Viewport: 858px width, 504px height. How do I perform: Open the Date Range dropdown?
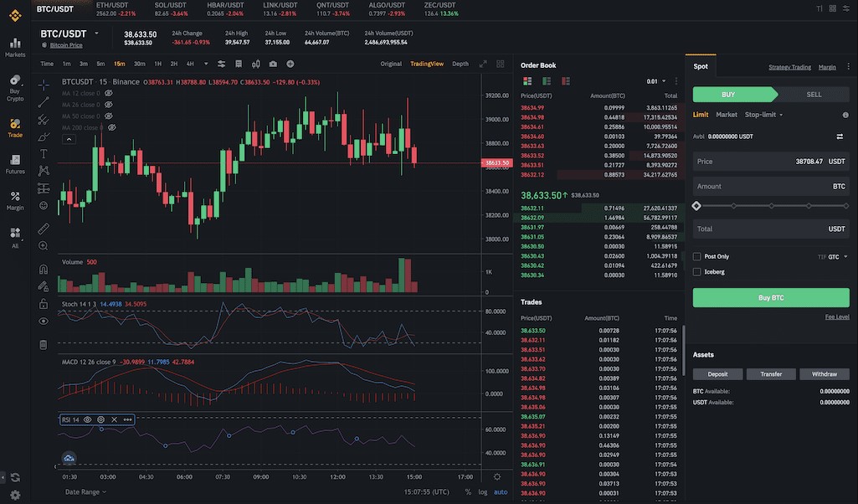point(85,492)
